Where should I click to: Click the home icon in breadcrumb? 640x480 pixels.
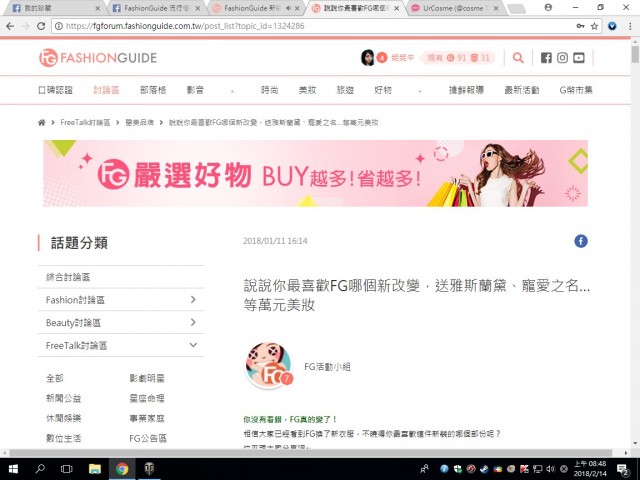42,122
